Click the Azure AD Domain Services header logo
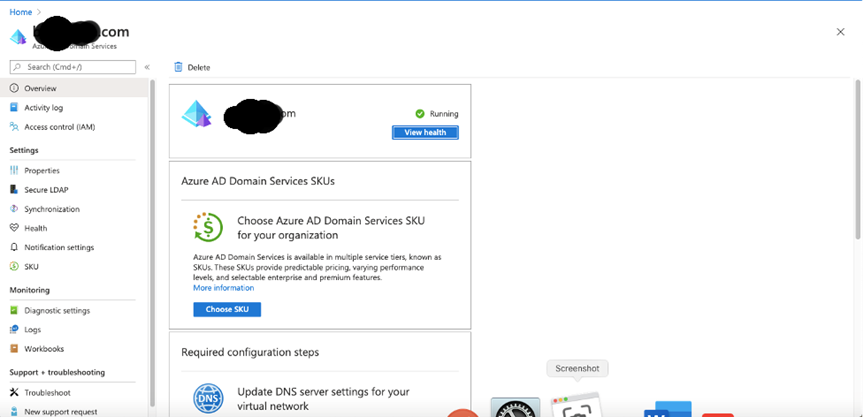Screen dimensions: 864x417 coord(18,37)
